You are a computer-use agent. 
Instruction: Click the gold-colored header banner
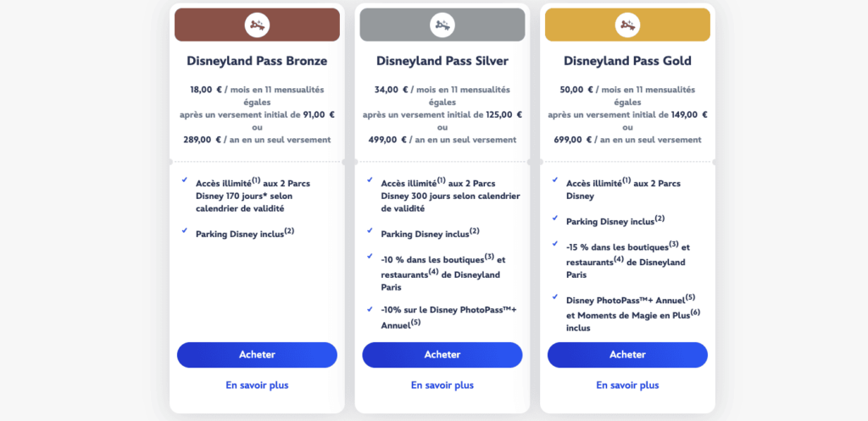tap(627, 25)
